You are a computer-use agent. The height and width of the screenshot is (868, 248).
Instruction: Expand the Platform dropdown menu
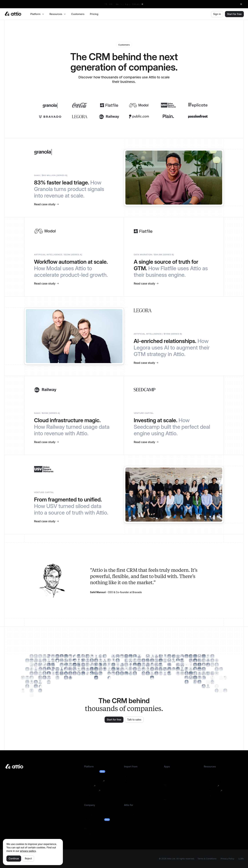click(37, 14)
